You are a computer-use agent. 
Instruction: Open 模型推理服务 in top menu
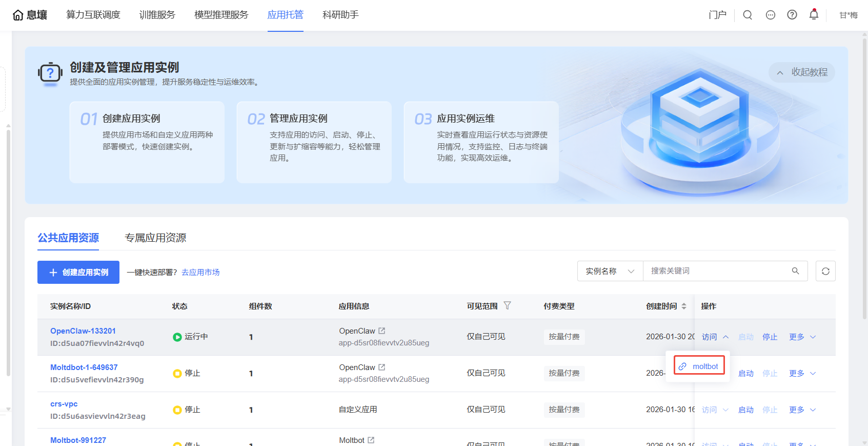pos(221,15)
